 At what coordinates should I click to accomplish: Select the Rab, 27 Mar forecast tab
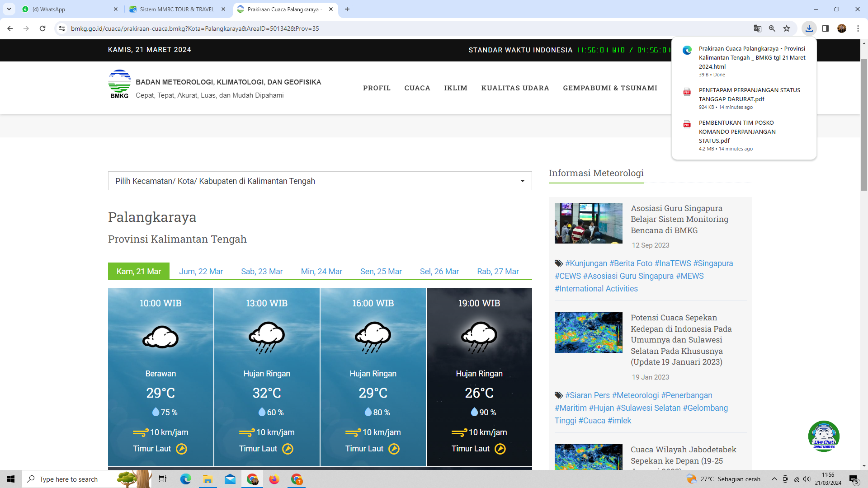point(498,271)
